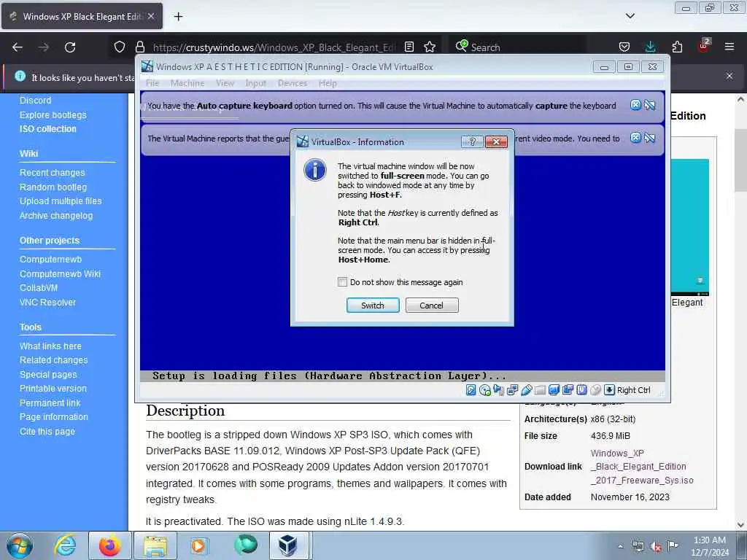The image size is (747, 560).
Task: Open the media player taskbar icon
Action: [x=198, y=545]
